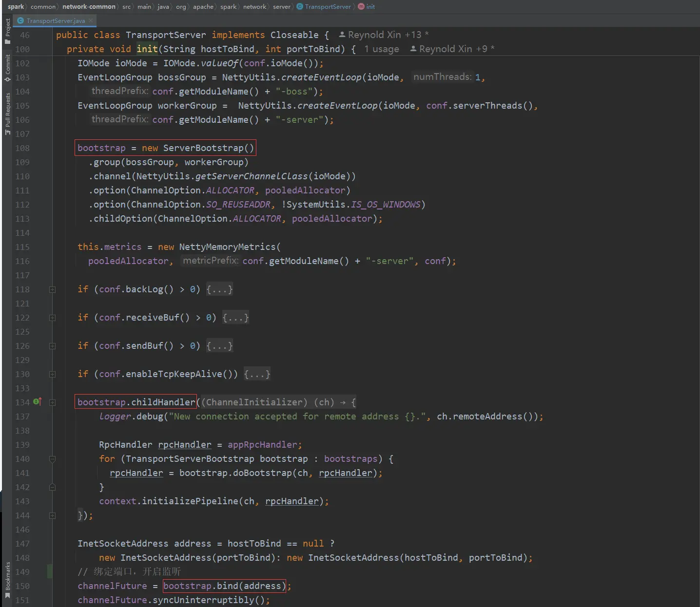Image resolution: width=700 pixels, height=607 pixels.
Task: Click the Java file icon on TransportServer.java tab
Action: pyautogui.click(x=20, y=20)
